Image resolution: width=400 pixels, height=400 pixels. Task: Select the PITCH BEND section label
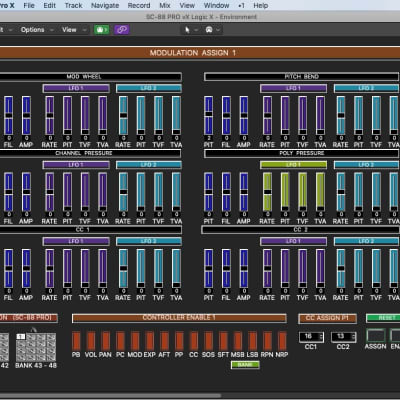pyautogui.click(x=302, y=77)
